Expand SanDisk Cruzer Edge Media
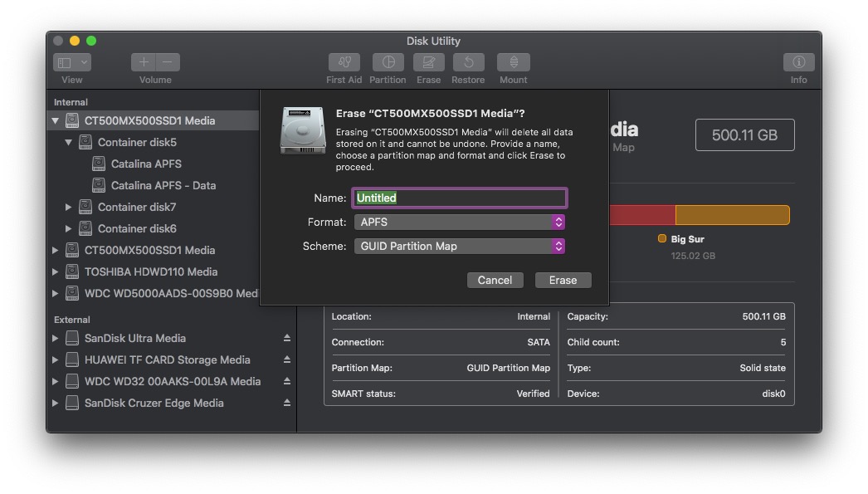 55,403
